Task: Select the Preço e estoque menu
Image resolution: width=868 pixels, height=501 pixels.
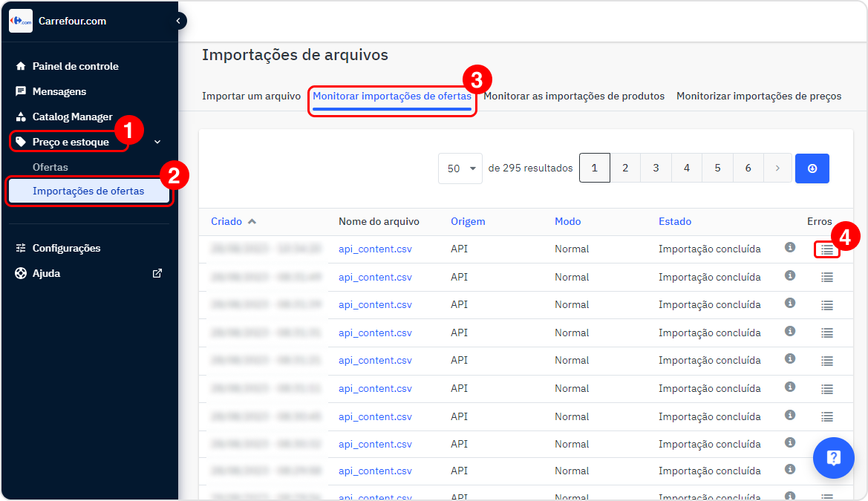Action: tap(71, 143)
